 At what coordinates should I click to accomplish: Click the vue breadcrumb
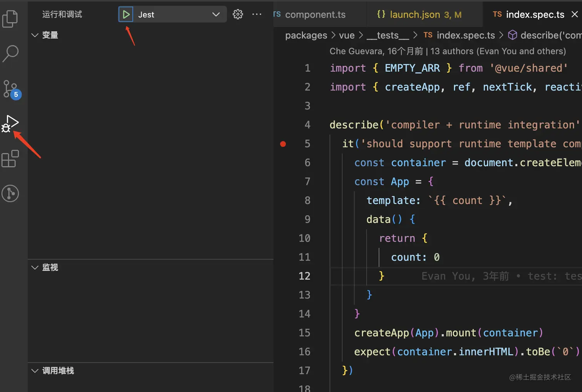click(x=347, y=35)
